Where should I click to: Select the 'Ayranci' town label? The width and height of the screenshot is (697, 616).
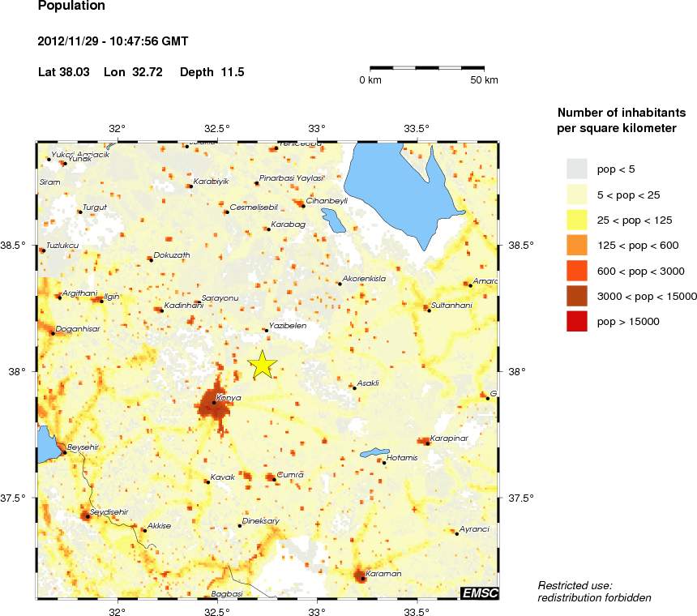(474, 529)
